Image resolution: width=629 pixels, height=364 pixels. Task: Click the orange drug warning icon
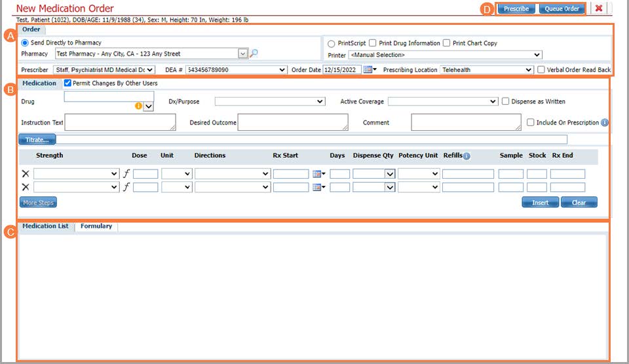138,105
